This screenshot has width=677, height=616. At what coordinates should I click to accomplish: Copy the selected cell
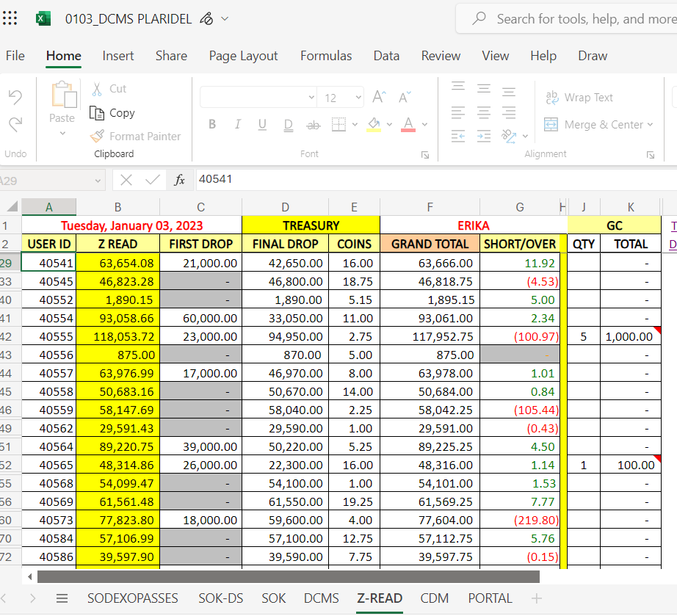112,113
